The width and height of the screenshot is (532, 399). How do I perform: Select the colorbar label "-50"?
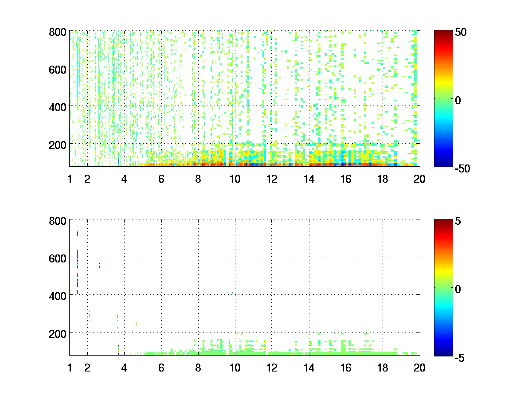462,168
